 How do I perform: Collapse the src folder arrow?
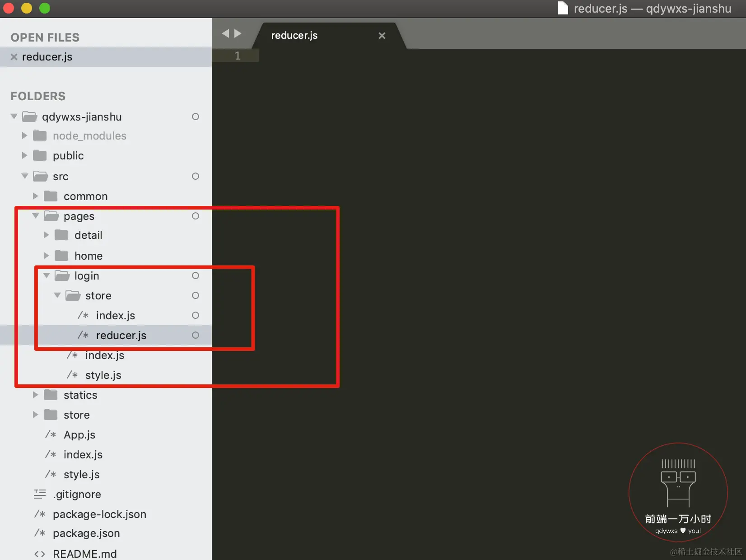25,176
